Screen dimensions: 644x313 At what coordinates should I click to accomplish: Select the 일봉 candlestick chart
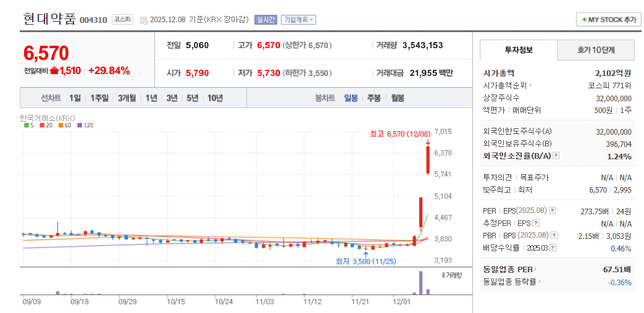click(x=351, y=98)
